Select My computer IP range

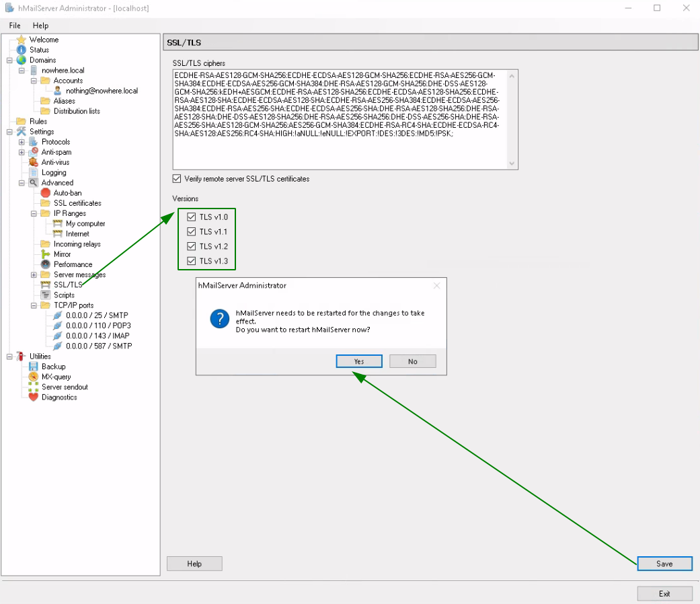[85, 224]
